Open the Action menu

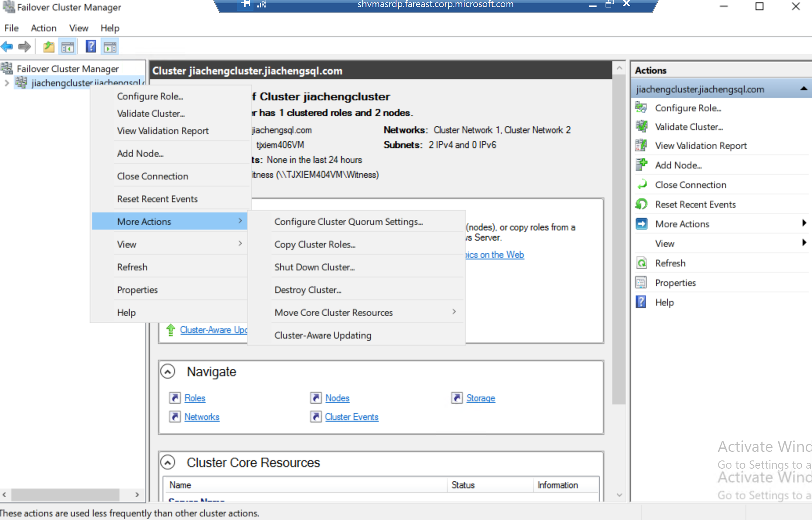[43, 28]
